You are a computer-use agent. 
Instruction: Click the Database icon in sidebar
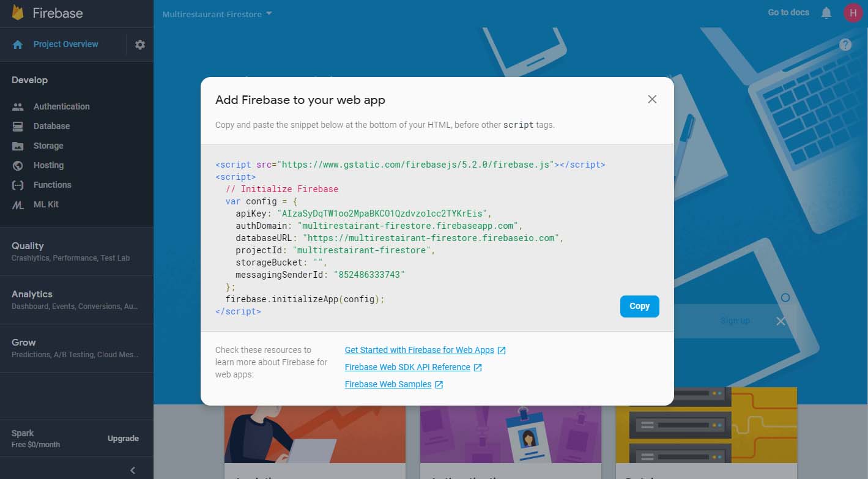(x=18, y=126)
